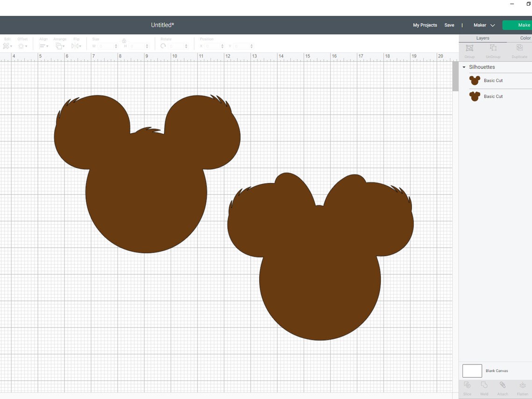Image resolution: width=532 pixels, height=399 pixels.
Task: Click the Blank Canvas color swatch
Action: (472, 371)
